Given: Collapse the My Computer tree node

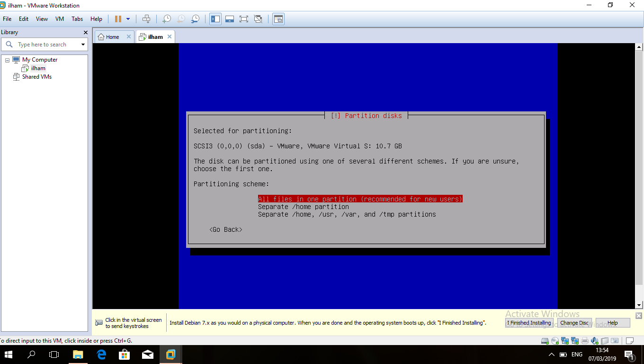Looking at the screenshot, I should 7,60.
